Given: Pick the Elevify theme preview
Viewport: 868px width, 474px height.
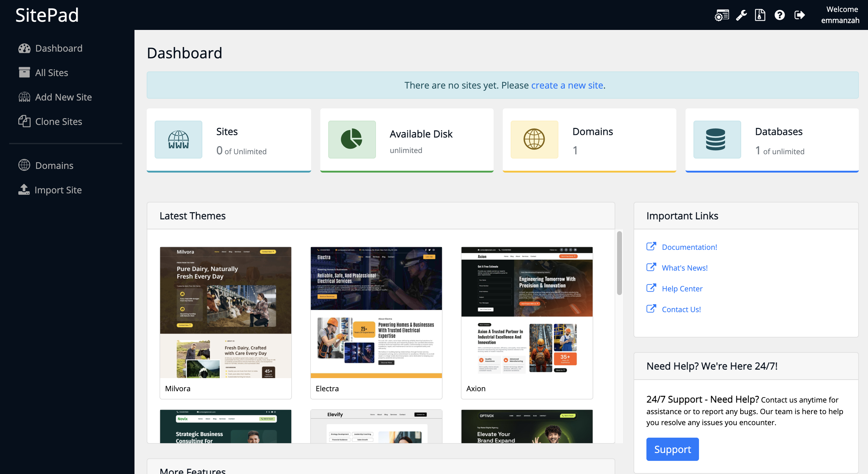Looking at the screenshot, I should point(376,427).
